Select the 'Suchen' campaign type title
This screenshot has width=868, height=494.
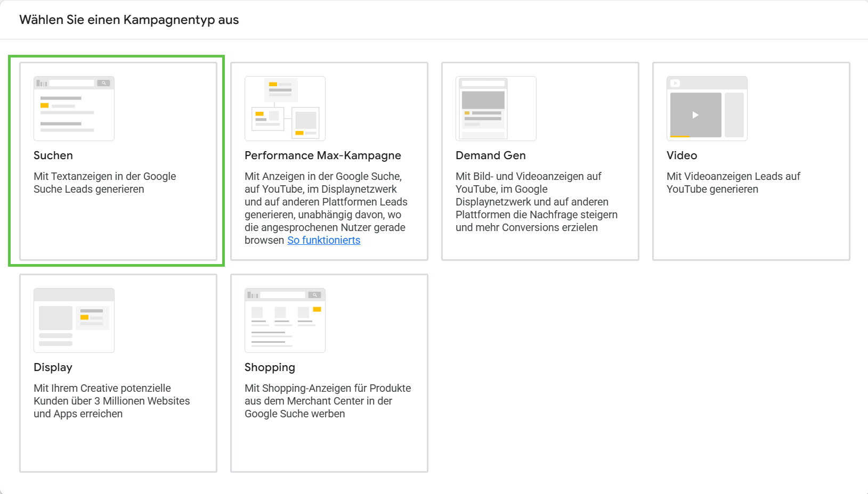click(x=53, y=155)
